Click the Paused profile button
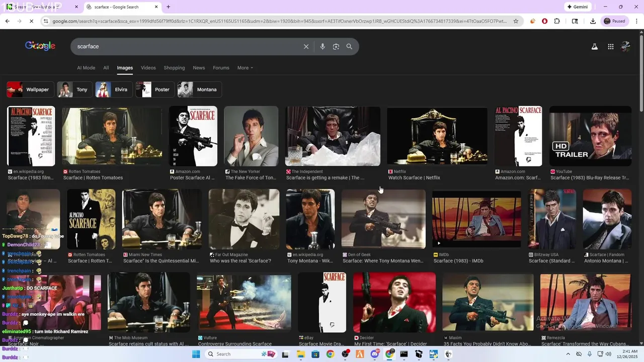The height and width of the screenshot is (362, 644). click(x=615, y=21)
